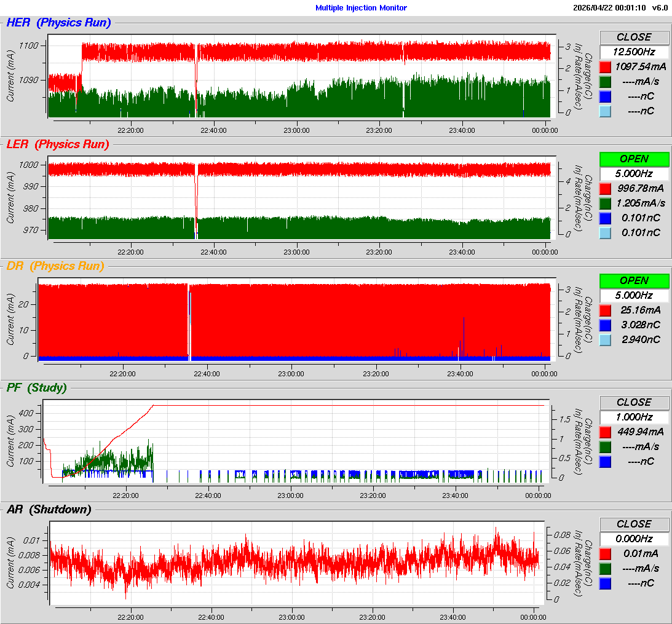Click the PF green injection rate swatch

click(x=605, y=446)
